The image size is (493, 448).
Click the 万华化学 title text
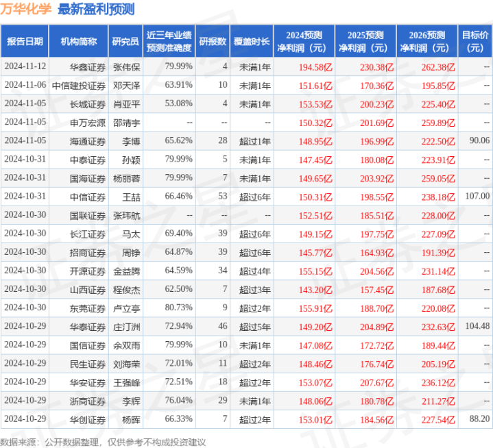coord(26,9)
